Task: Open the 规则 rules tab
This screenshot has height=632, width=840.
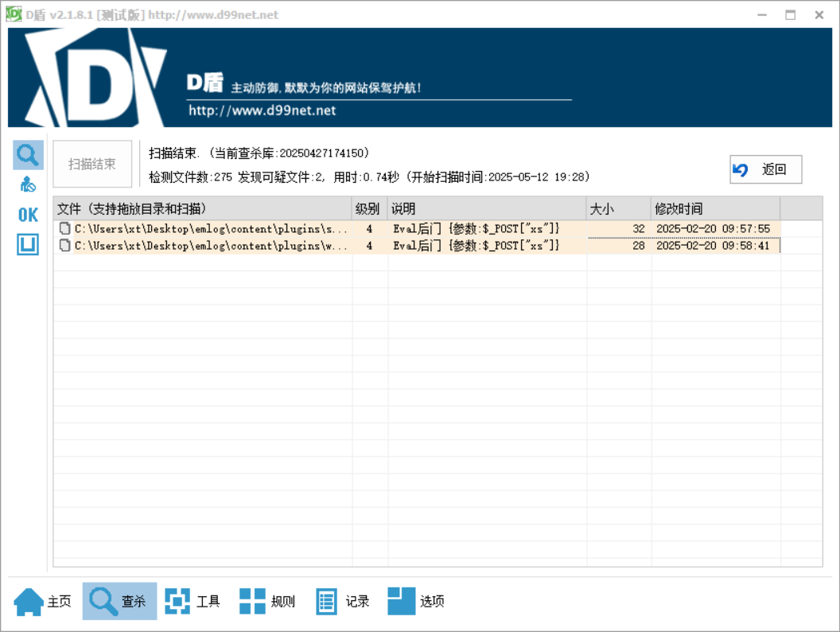Action: pyautogui.click(x=267, y=601)
